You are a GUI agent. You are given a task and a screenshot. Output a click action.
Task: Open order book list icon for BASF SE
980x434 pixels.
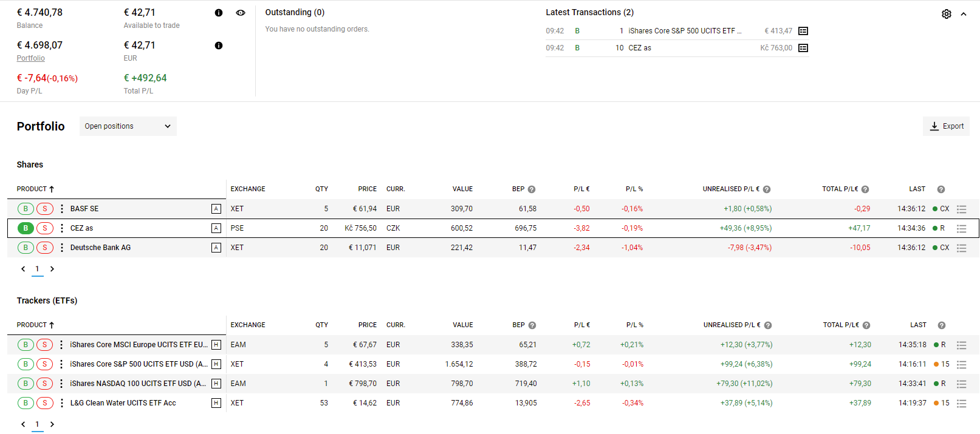coord(961,209)
